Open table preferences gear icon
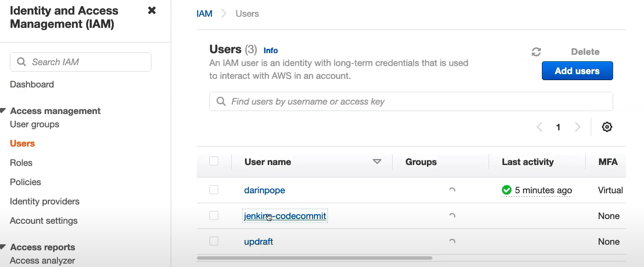 pyautogui.click(x=607, y=127)
